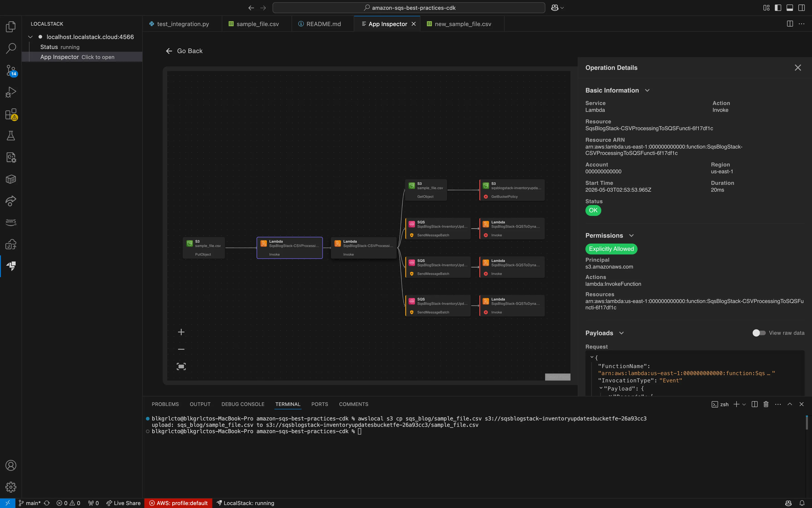Click AWS: profile:default in status bar

(178, 503)
